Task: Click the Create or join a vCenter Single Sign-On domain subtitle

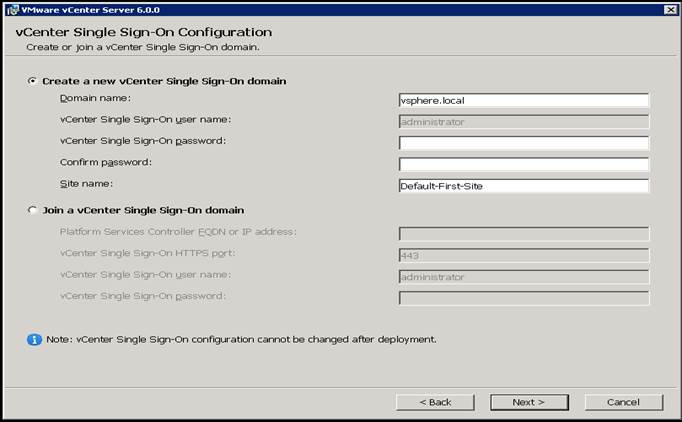Action: 143,47
